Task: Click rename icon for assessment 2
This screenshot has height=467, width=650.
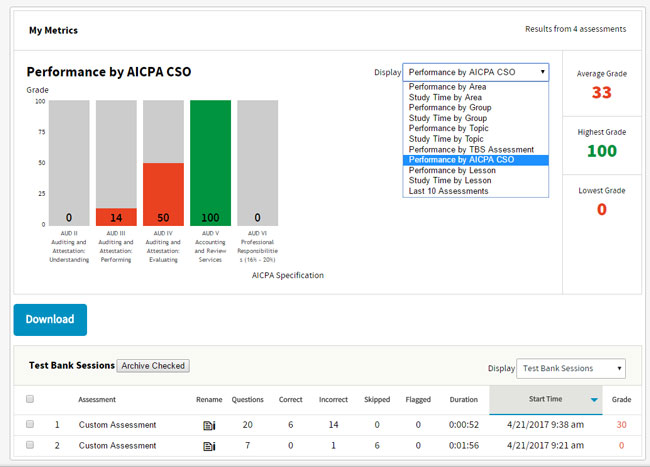Action: click(209, 446)
